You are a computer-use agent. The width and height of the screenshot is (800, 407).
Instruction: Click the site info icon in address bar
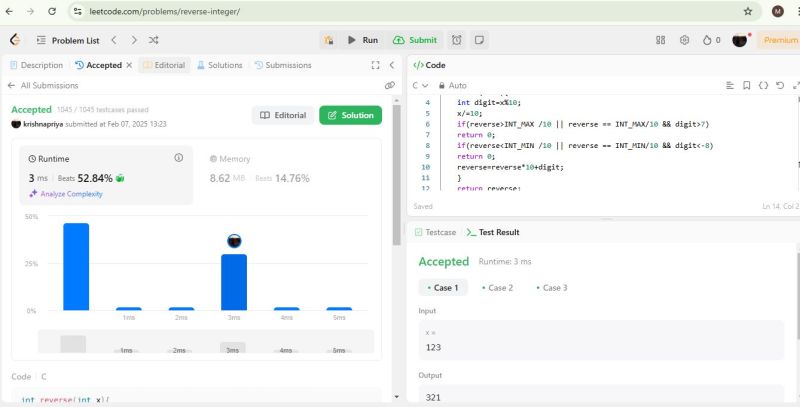[x=78, y=11]
